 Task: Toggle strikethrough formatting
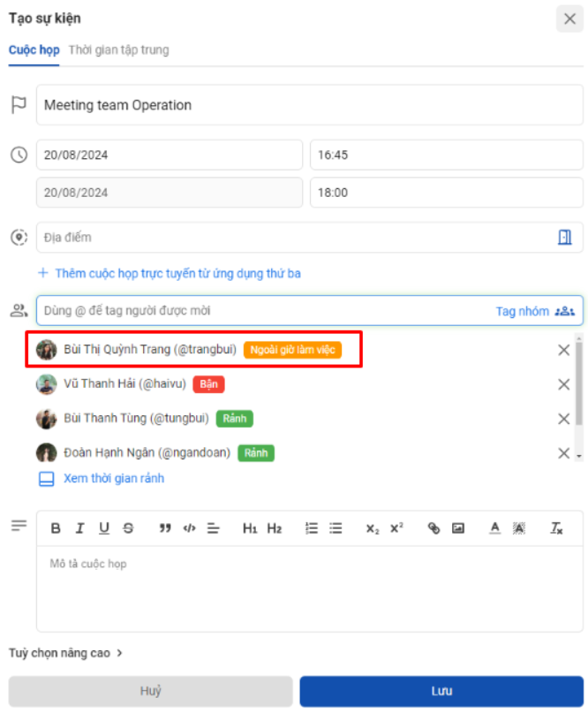click(128, 528)
